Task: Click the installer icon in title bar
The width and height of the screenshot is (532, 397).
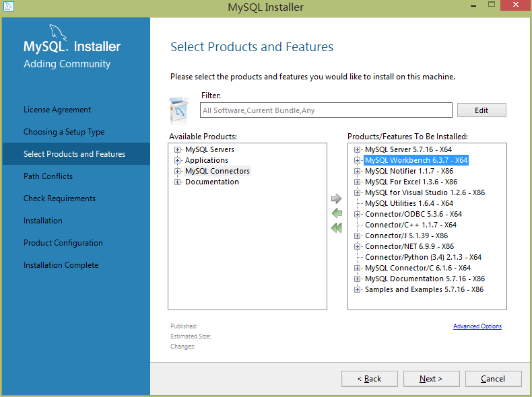Action: point(8,7)
